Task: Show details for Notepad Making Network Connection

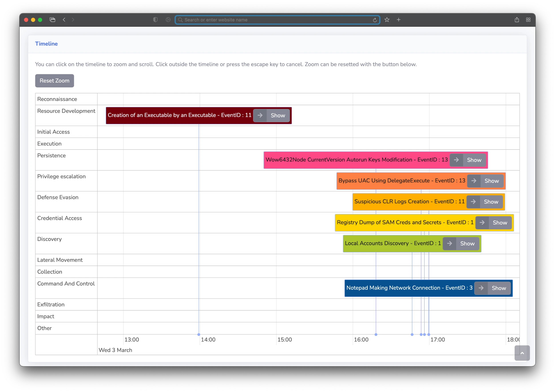Action: [x=499, y=288]
